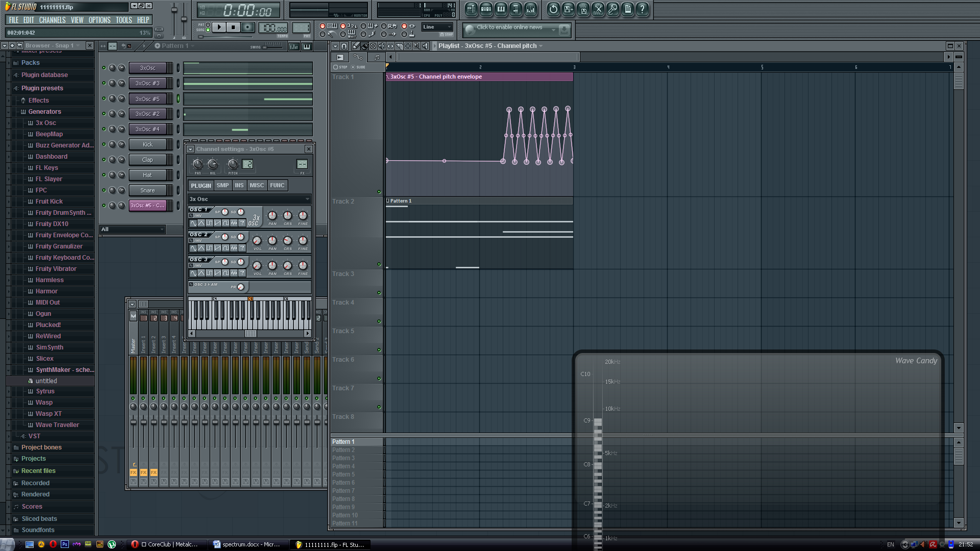The width and height of the screenshot is (980, 551).
Task: Click the playback speaker tool in Playlist
Action: coord(425,46)
